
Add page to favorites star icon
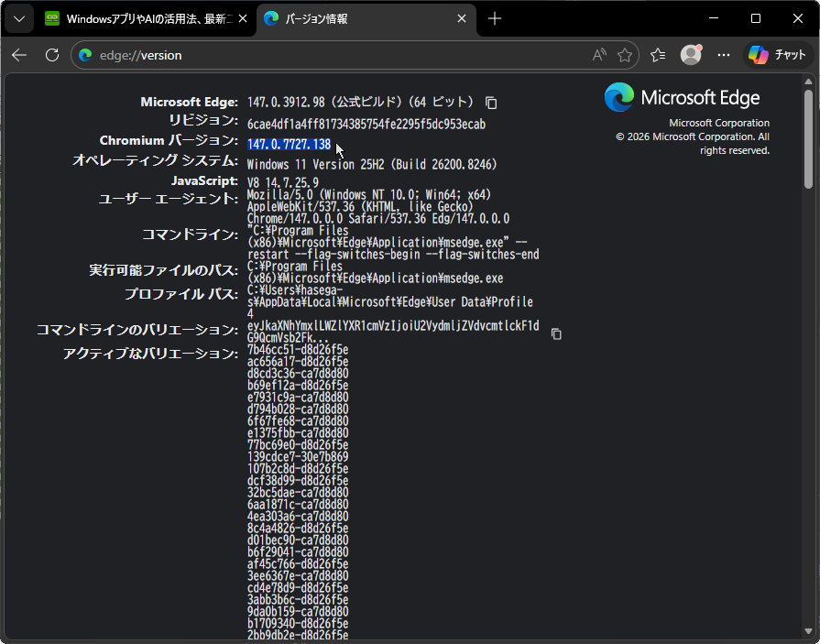click(625, 55)
